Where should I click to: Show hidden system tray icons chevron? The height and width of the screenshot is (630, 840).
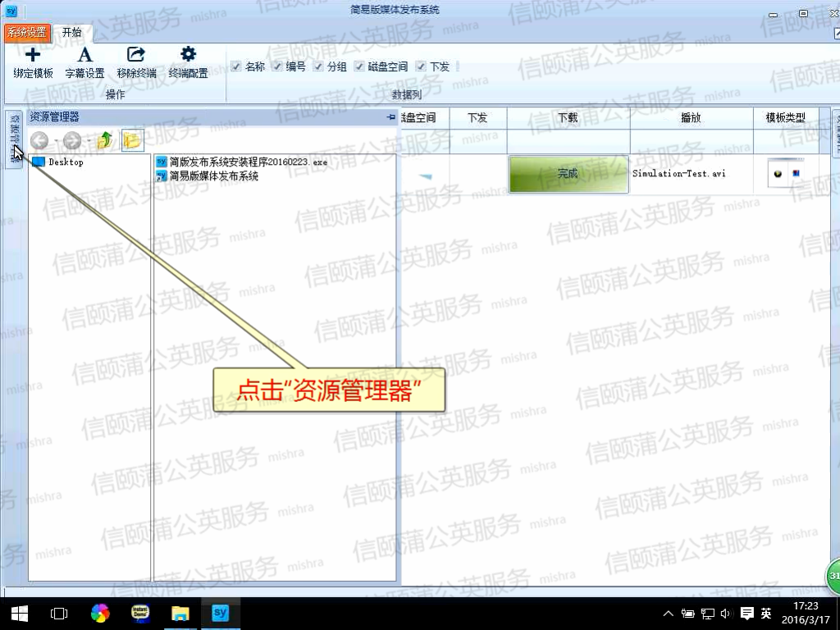tap(669, 614)
